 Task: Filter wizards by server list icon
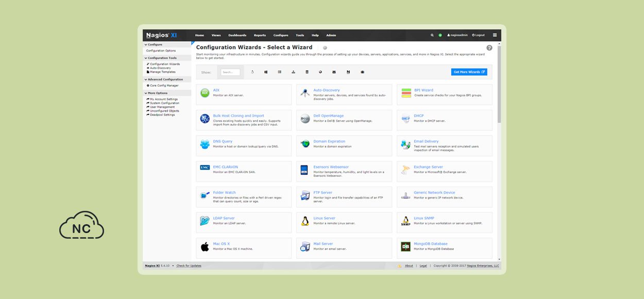coord(280,72)
